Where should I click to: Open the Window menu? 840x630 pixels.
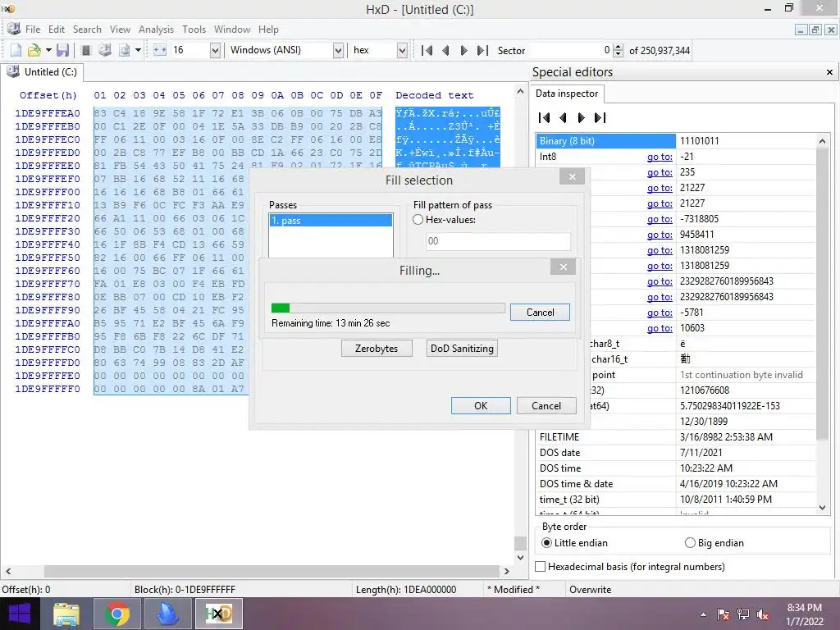(232, 30)
